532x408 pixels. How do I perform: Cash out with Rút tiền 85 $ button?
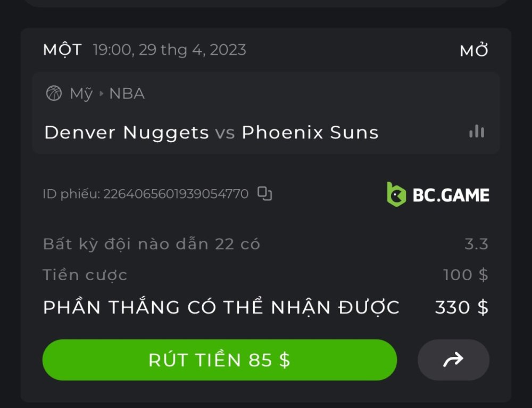pyautogui.click(x=220, y=360)
